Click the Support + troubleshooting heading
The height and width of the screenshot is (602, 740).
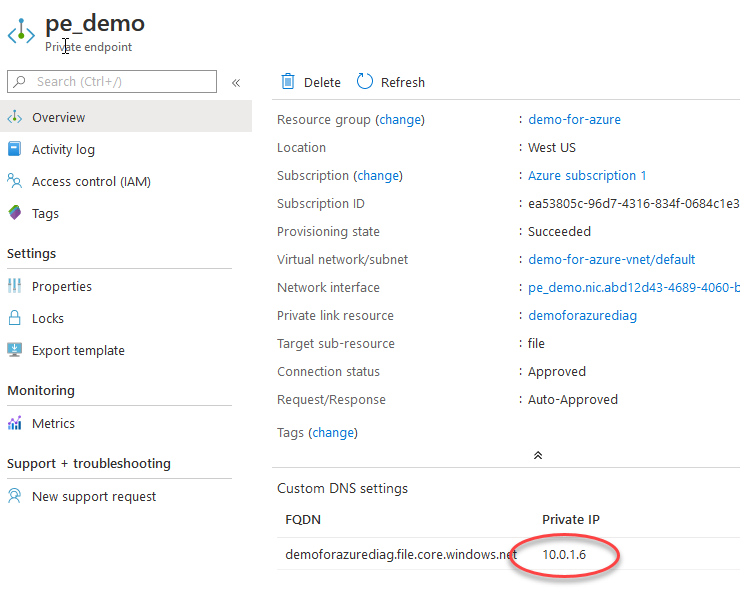coord(89,463)
